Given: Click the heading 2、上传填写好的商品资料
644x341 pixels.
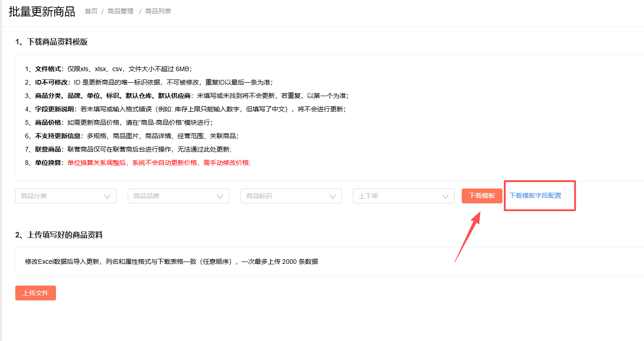Looking at the screenshot, I should click(59, 235).
